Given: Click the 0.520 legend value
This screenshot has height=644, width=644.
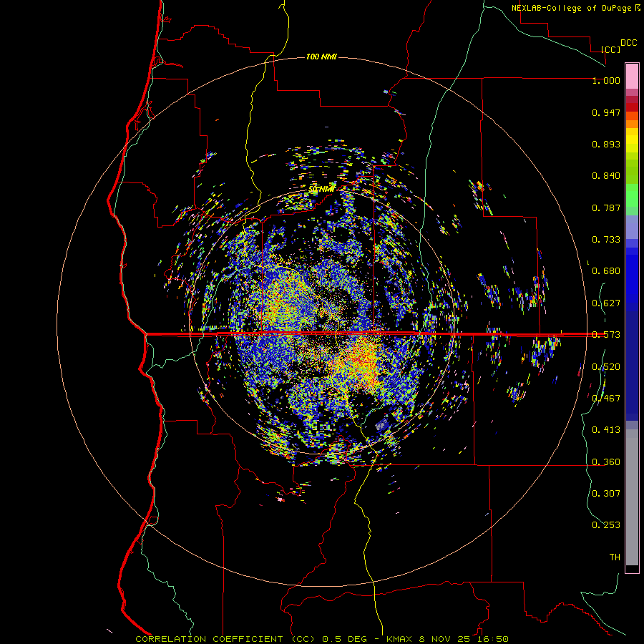Looking at the screenshot, I should [x=606, y=367].
